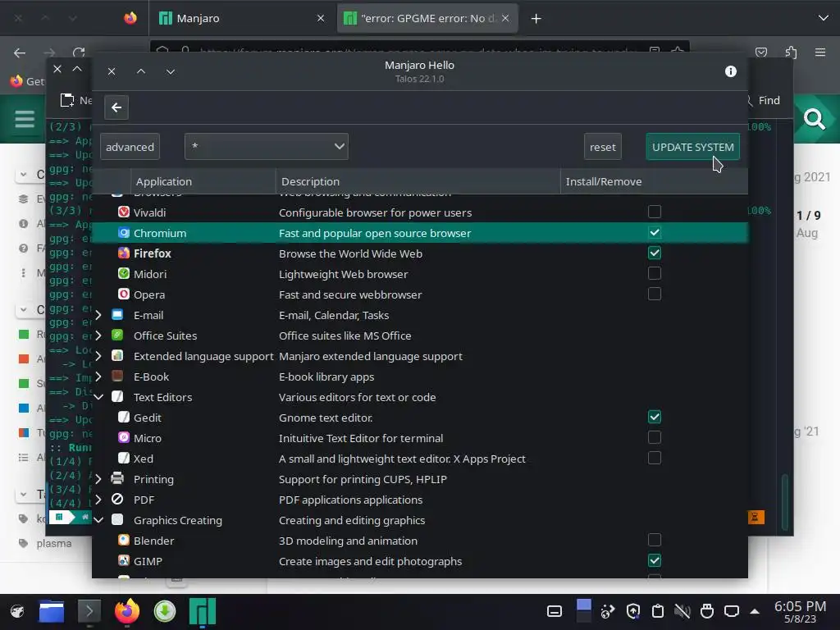The width and height of the screenshot is (840, 630).
Task: Uncheck the GIMP install checkbox
Action: [x=654, y=560]
